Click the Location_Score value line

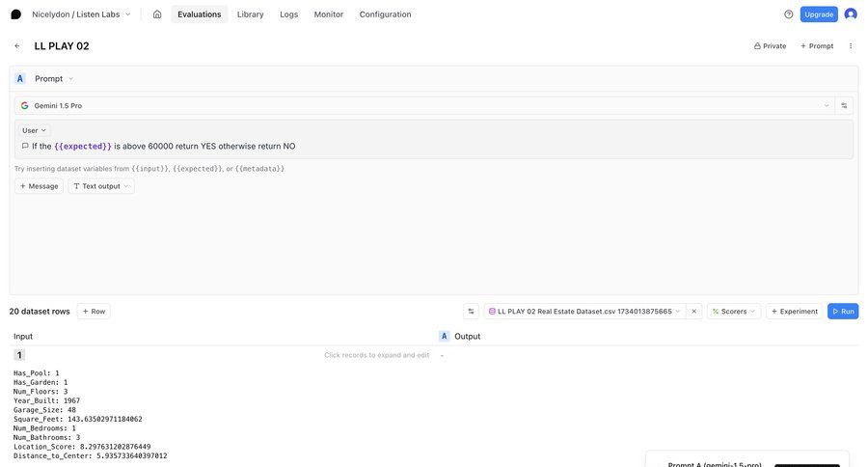pos(82,447)
